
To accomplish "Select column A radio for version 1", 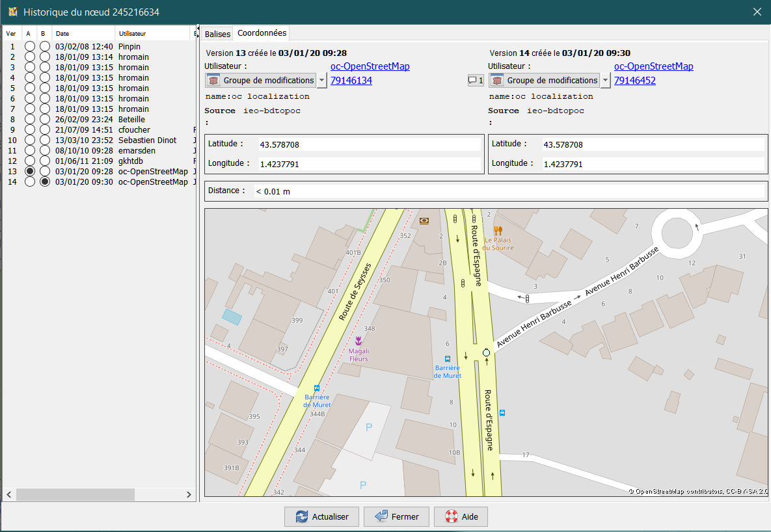I will click(29, 46).
